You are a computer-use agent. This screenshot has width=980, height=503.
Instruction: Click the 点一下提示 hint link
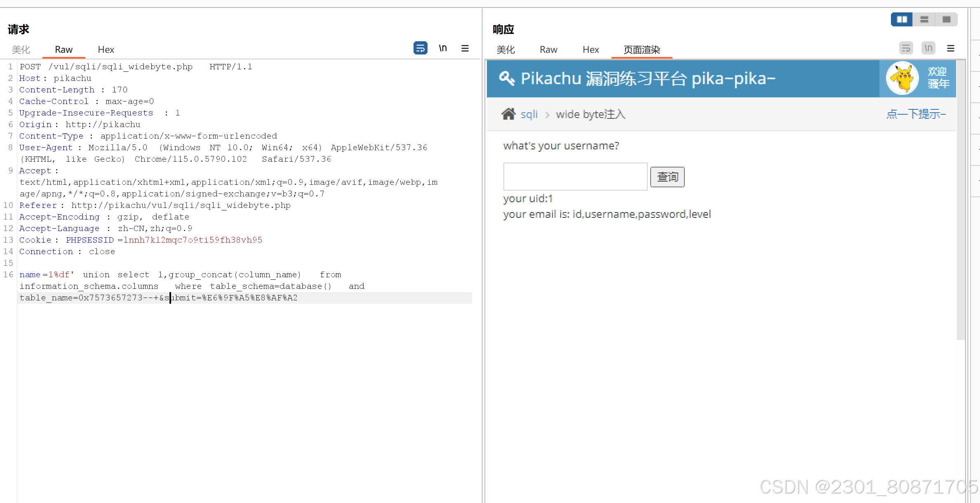point(916,114)
